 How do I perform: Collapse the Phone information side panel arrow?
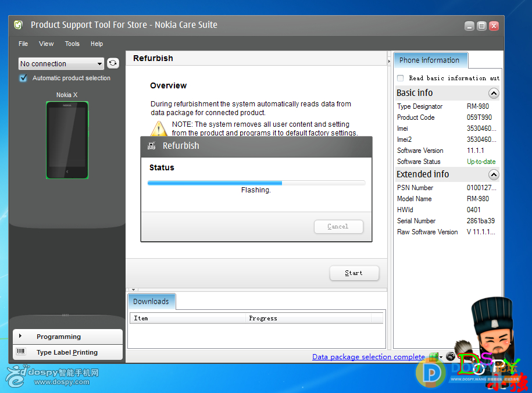tap(389, 61)
